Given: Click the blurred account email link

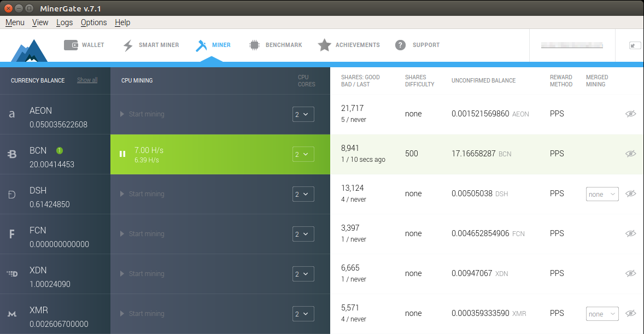Looking at the screenshot, I should point(572,45).
